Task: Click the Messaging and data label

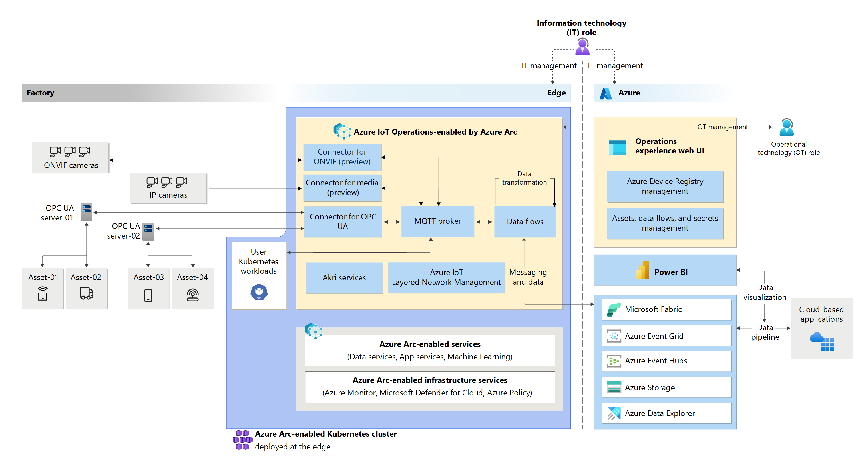Action: click(x=528, y=277)
